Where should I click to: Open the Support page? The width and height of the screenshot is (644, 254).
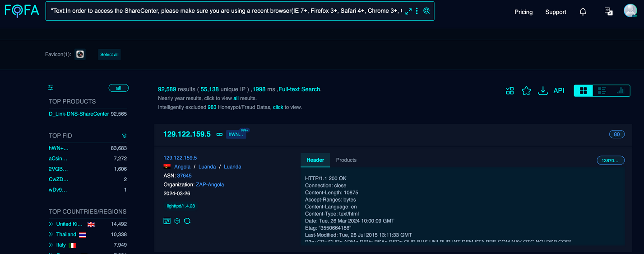tap(556, 12)
